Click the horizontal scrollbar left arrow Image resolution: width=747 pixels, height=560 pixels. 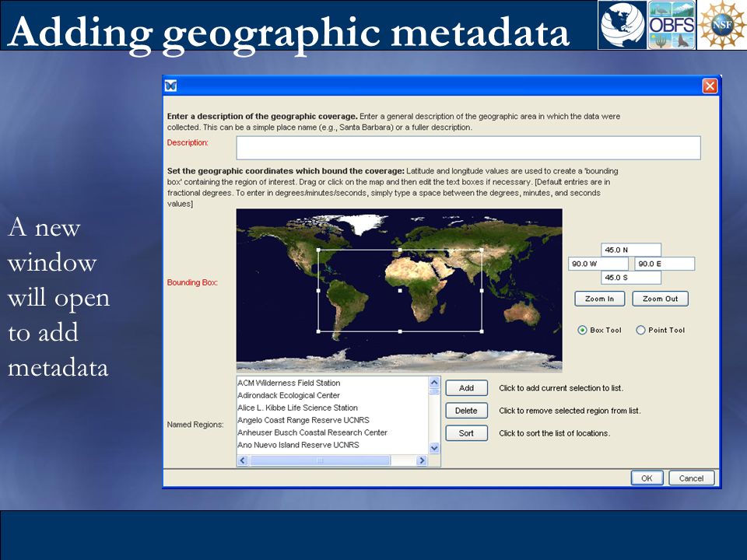pyautogui.click(x=243, y=460)
